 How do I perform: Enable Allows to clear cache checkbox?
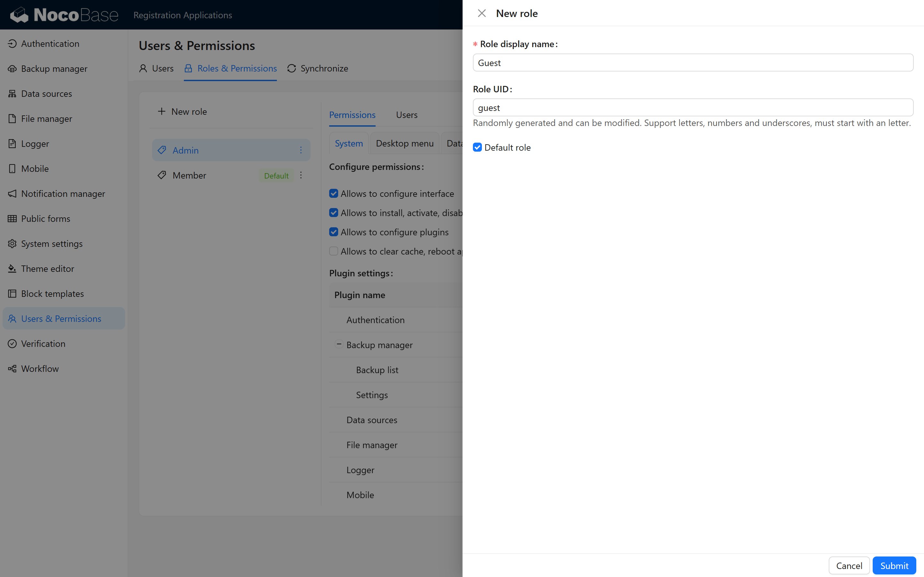(x=334, y=251)
